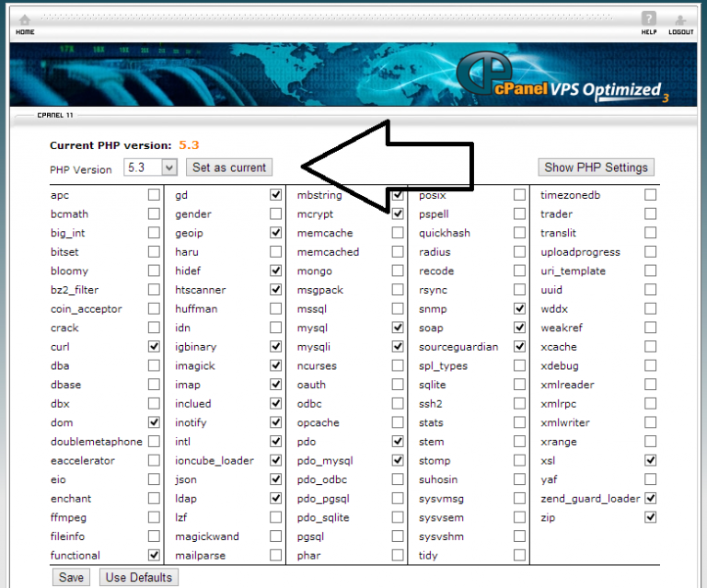The height and width of the screenshot is (588, 707).
Task: Toggle the gd extension checkbox
Action: pos(276,195)
